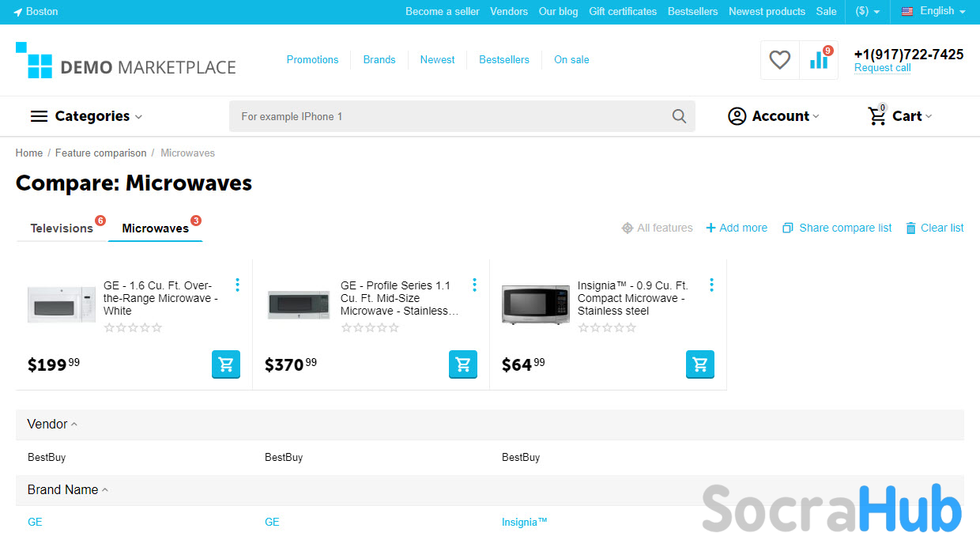Add the $64.99 Insignia microwave to cart
Screen dimensions: 980x536
700,364
